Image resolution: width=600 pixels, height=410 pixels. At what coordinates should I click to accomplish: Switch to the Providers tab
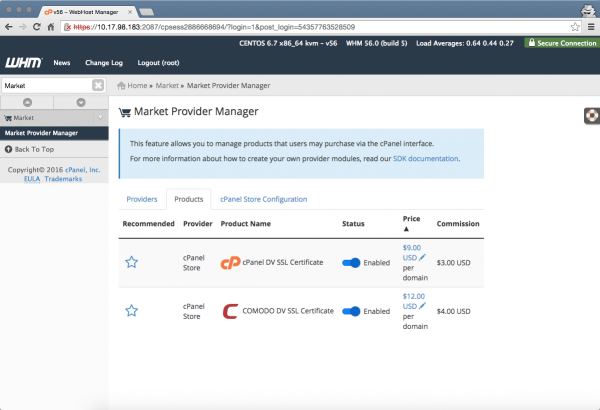pyautogui.click(x=142, y=199)
